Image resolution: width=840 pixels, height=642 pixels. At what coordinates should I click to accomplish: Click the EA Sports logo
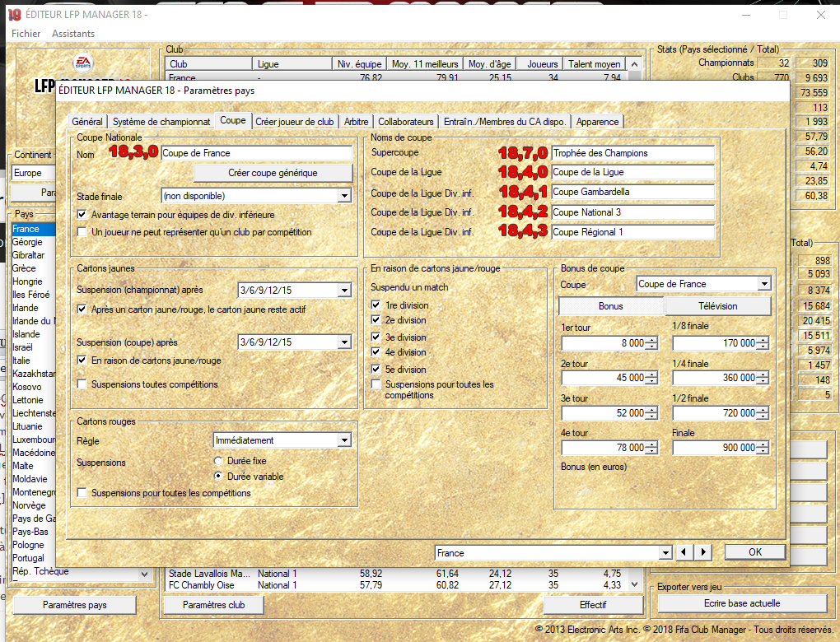pyautogui.click(x=83, y=63)
